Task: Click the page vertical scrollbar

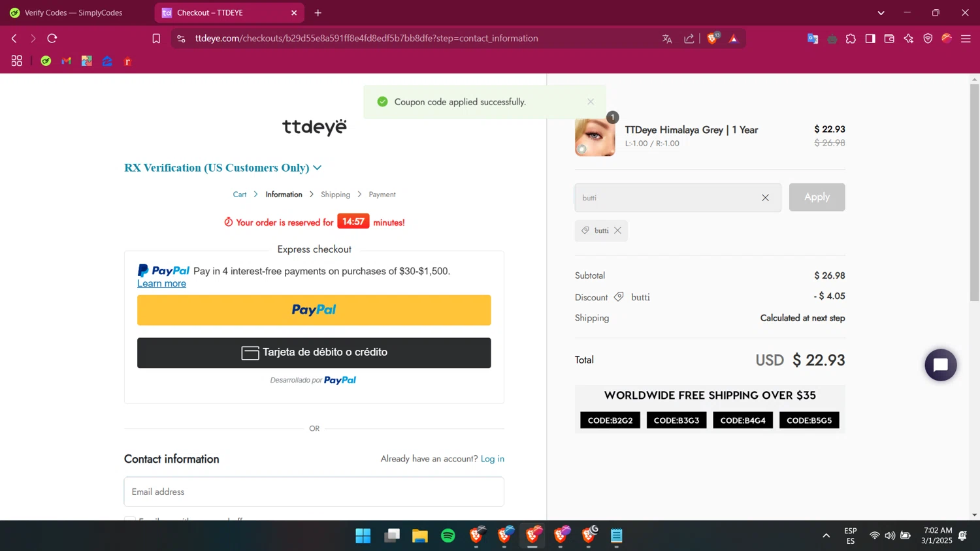Action: (974, 193)
